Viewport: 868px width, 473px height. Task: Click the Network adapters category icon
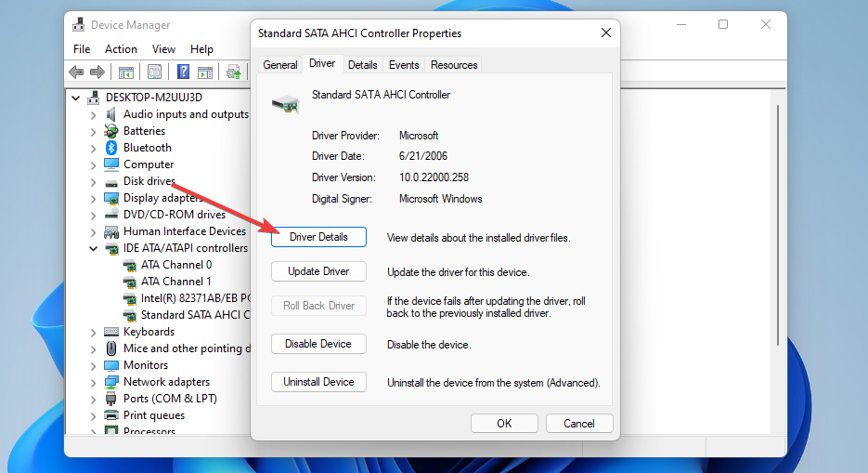pos(111,382)
